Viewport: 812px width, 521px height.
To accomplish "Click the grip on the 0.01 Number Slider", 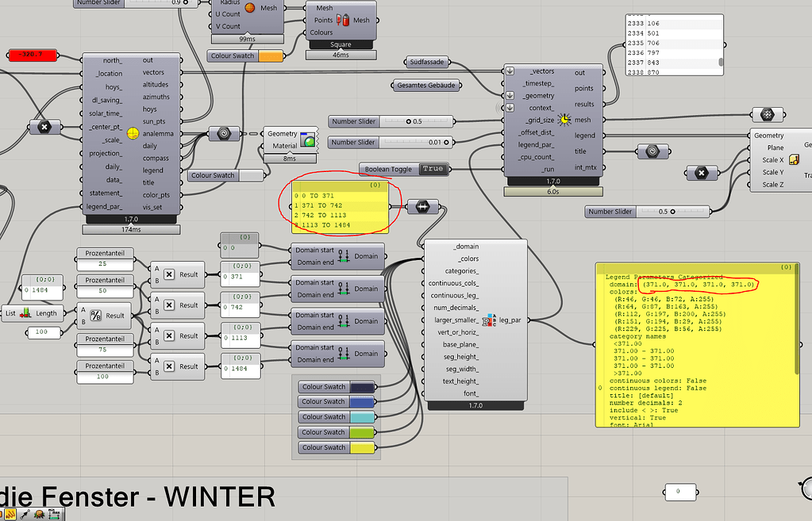I will click(446, 143).
